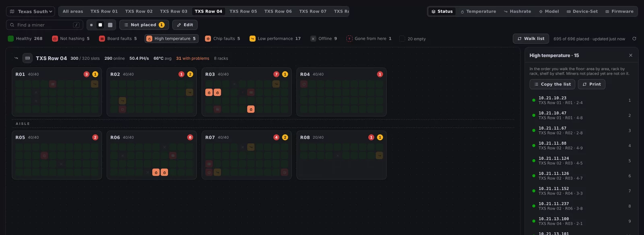Open the Not placed miners list
The height and width of the screenshot is (235, 644).
pos(144,25)
